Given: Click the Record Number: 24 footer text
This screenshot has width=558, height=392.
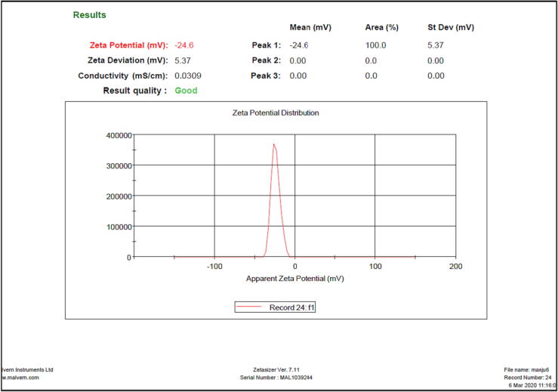Looking at the screenshot, I should pos(528,377).
